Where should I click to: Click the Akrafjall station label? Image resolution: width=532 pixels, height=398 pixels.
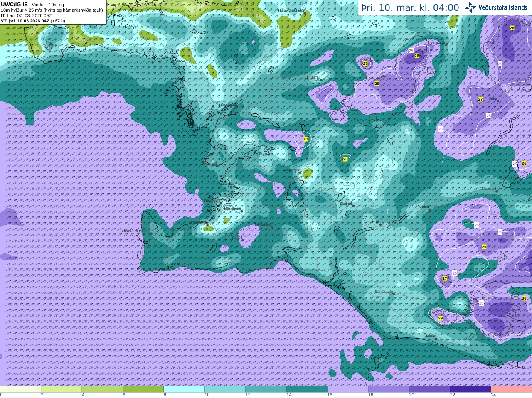pos(210,164)
